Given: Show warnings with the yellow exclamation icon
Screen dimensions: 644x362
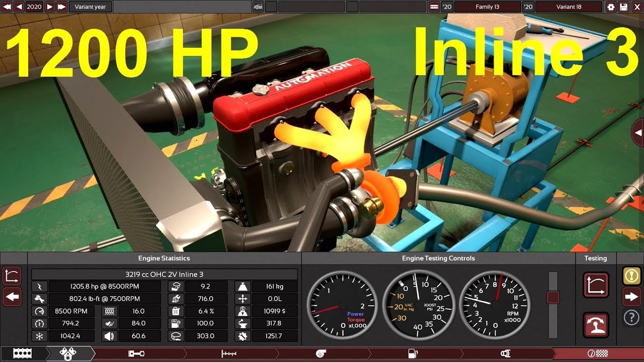Looking at the screenshot, I should (x=631, y=276).
